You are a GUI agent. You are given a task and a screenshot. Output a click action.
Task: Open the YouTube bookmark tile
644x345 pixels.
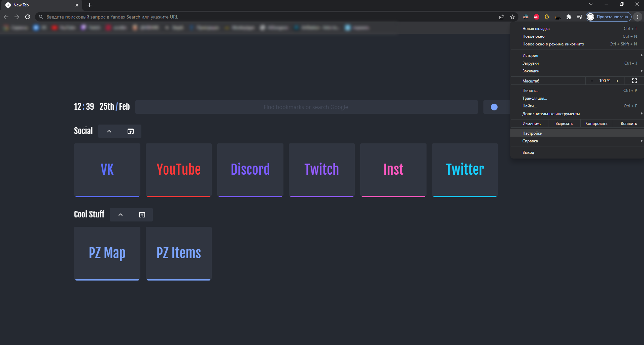point(179,170)
